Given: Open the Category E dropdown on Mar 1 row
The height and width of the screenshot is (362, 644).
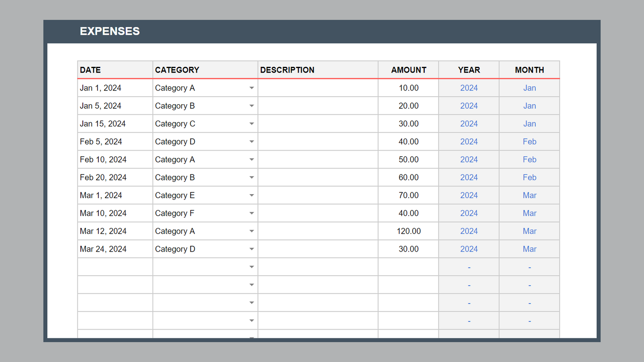Looking at the screenshot, I should tap(252, 195).
